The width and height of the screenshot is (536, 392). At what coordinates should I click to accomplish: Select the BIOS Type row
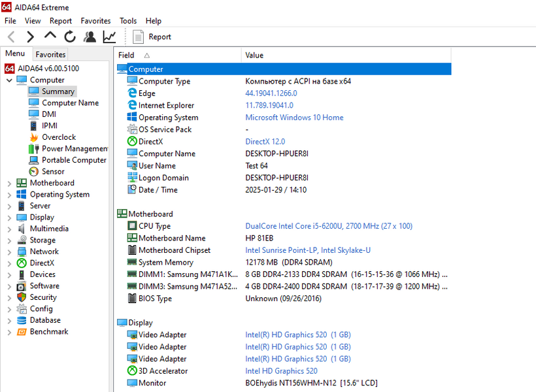tap(284, 299)
